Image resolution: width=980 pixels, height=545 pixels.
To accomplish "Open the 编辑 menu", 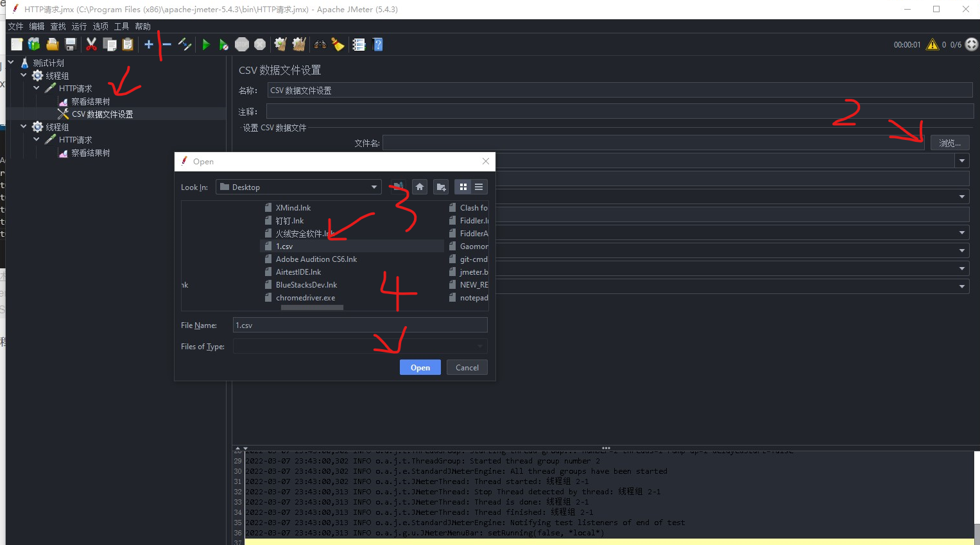I will pos(37,26).
